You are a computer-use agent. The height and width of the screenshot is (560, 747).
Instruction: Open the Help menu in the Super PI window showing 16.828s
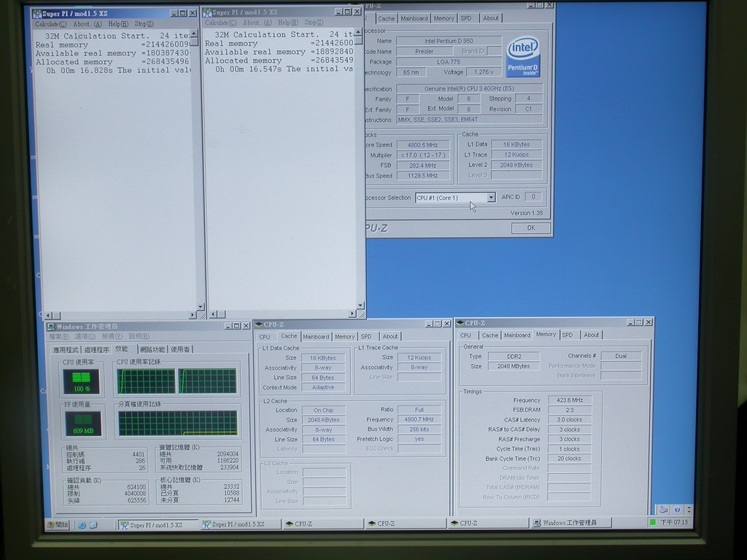tap(118, 24)
